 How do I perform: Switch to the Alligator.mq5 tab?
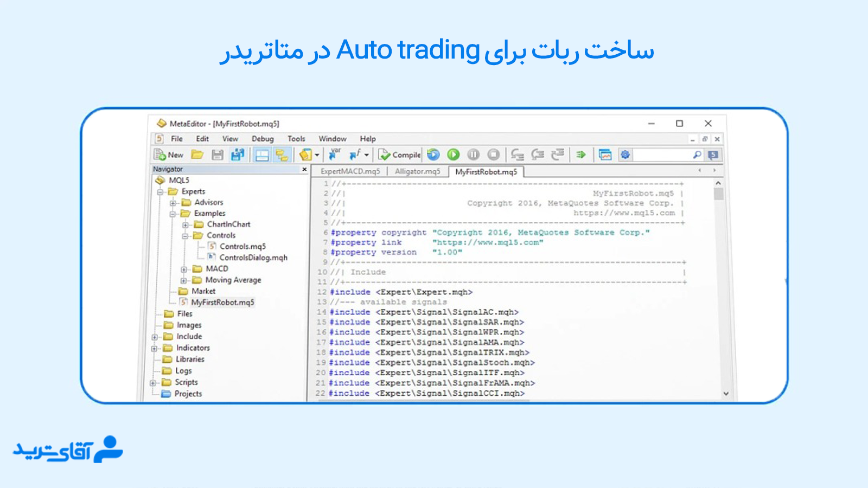(x=417, y=171)
